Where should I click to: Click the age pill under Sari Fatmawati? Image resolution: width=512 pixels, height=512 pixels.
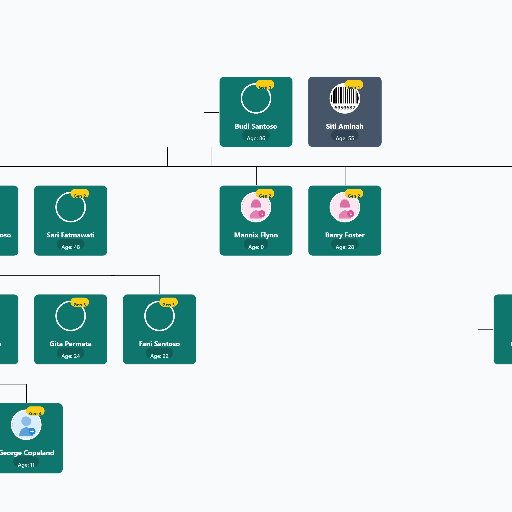point(70,247)
